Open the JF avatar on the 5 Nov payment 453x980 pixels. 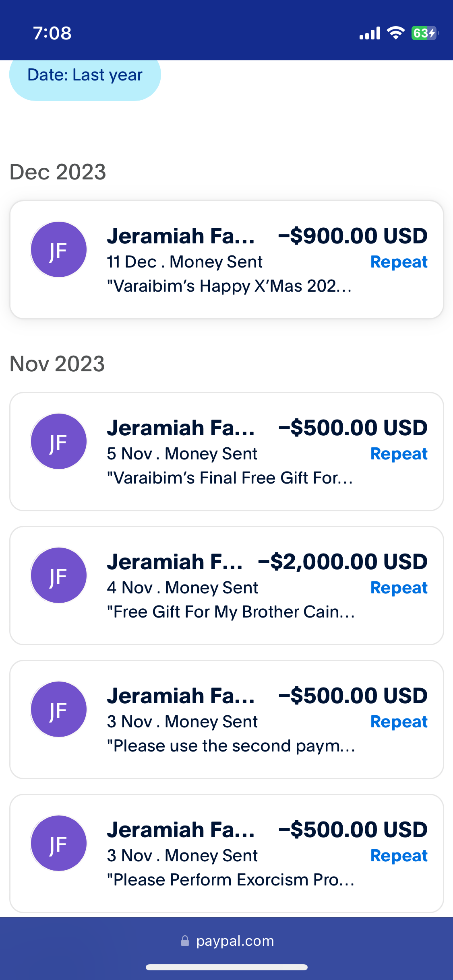(59, 441)
